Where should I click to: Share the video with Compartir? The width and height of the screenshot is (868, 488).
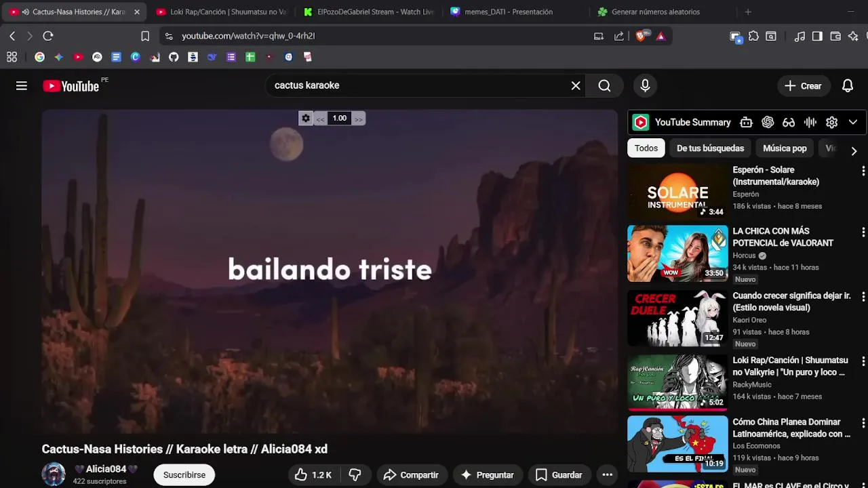point(412,475)
